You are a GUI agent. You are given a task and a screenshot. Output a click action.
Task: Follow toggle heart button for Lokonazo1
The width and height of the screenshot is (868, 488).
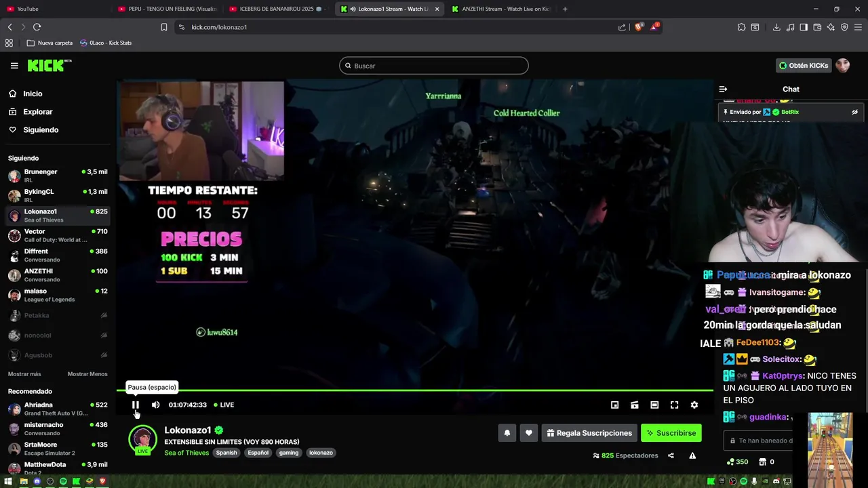pyautogui.click(x=528, y=433)
